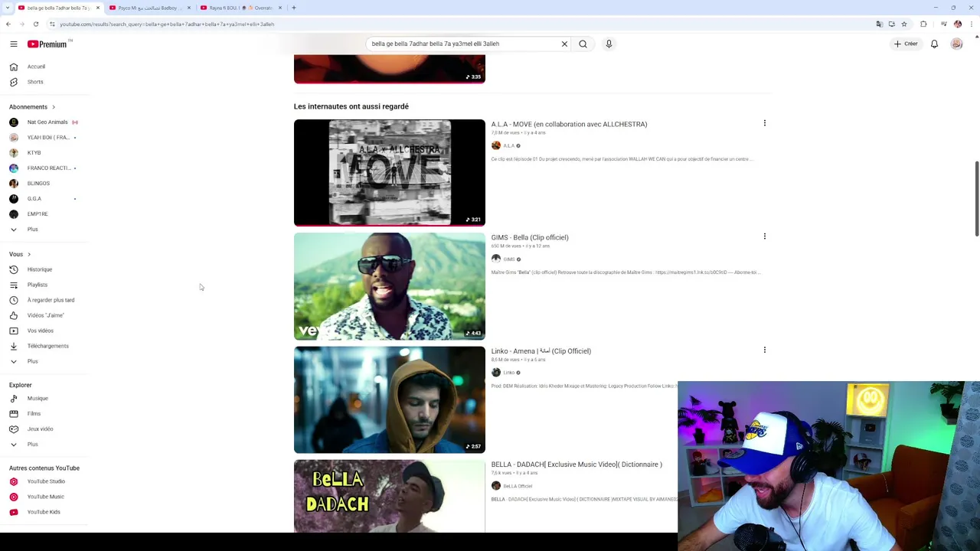Open more options for Linko - Amena
This screenshot has height=551, width=980.
point(764,350)
